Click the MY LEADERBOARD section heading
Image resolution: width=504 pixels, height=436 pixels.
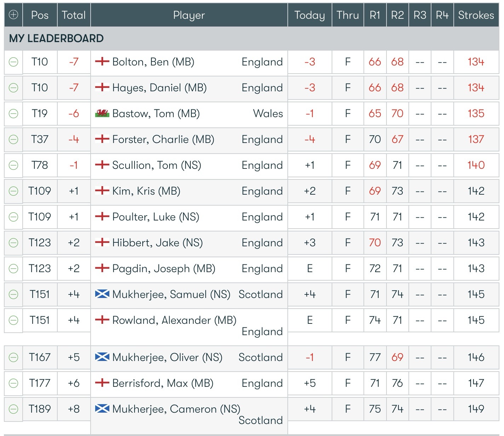click(56, 38)
